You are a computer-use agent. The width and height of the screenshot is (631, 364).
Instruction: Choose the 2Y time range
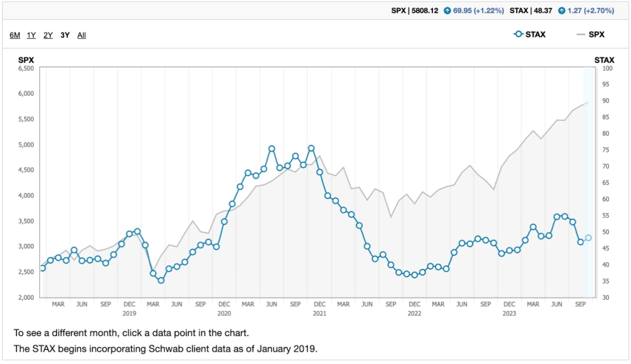point(48,35)
